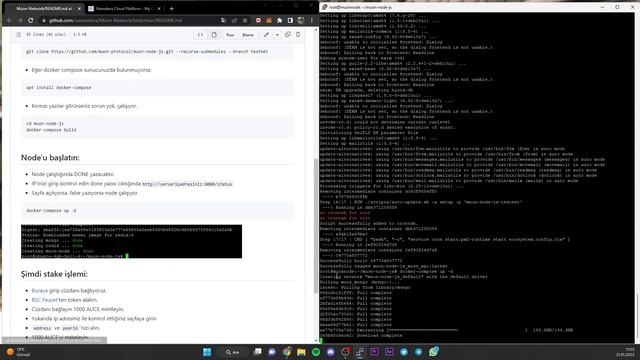Bookmark this page with the star icon
640x360 pixels.
pos(245,20)
